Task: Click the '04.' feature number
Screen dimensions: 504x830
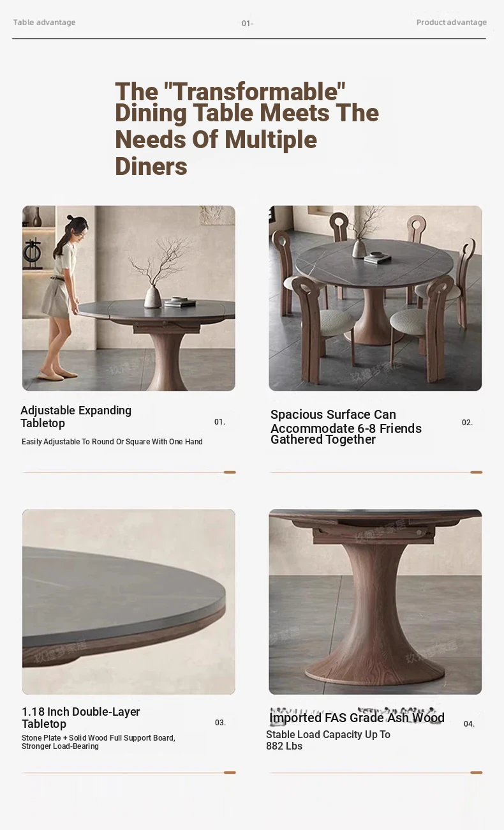Action: [470, 724]
